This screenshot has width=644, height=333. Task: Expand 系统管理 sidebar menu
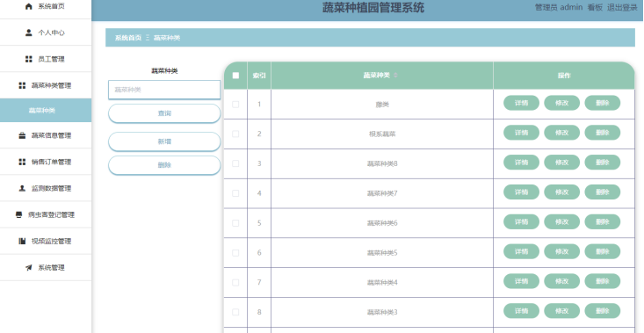click(x=46, y=268)
